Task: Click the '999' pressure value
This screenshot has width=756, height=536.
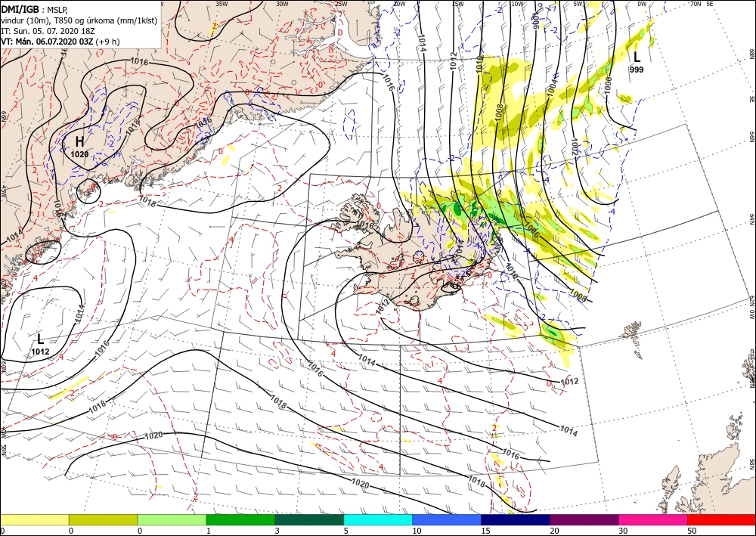Action: [x=637, y=70]
